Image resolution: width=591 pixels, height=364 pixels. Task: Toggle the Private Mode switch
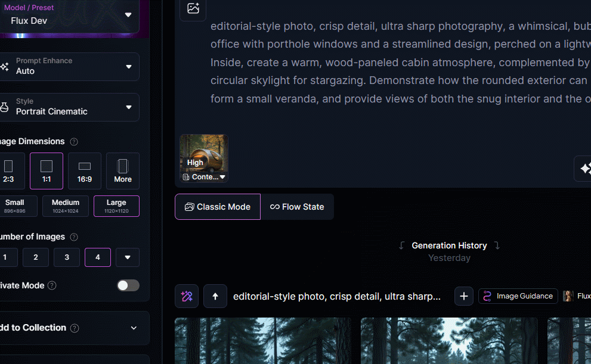pos(128,285)
